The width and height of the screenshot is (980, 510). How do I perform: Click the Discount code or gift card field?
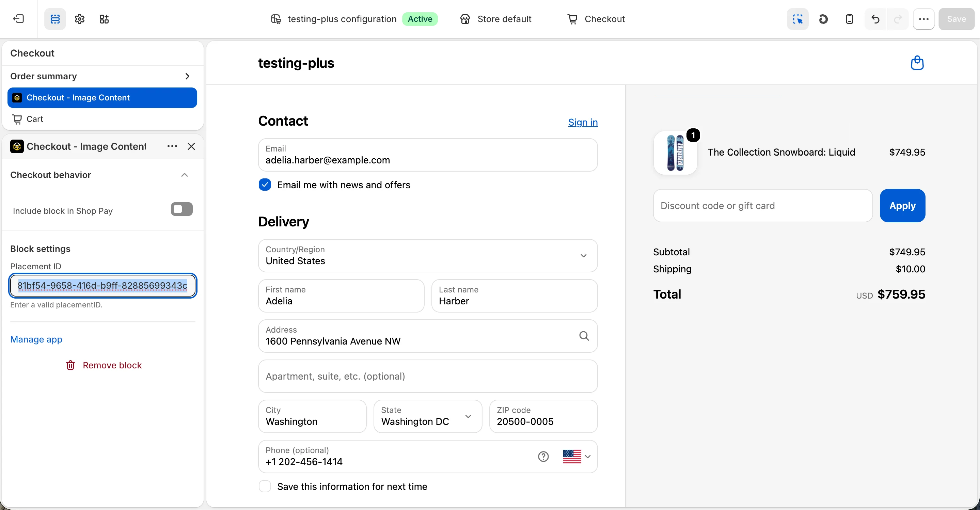(763, 205)
